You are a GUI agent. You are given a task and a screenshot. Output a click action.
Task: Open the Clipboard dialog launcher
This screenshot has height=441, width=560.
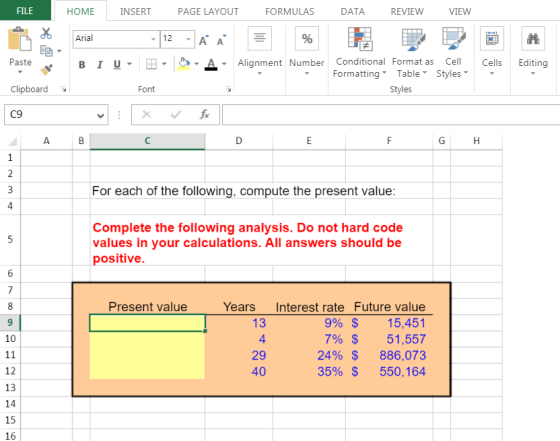click(64, 89)
